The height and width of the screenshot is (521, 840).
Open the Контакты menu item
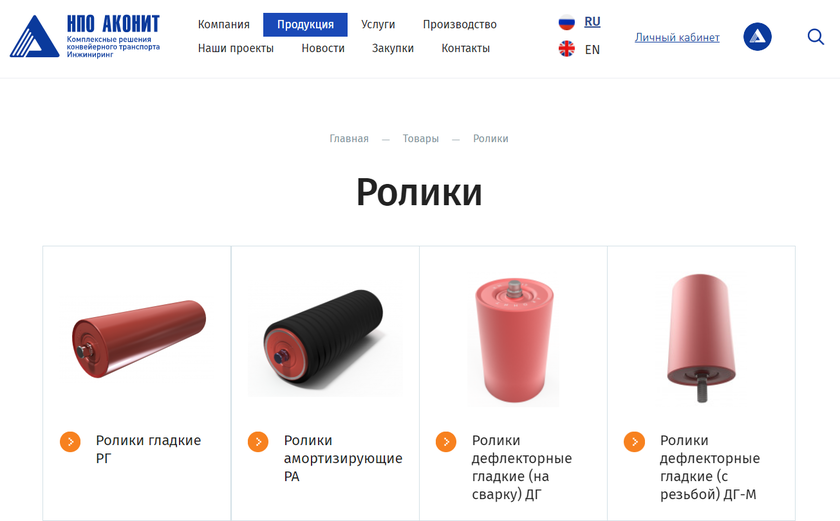(x=466, y=48)
